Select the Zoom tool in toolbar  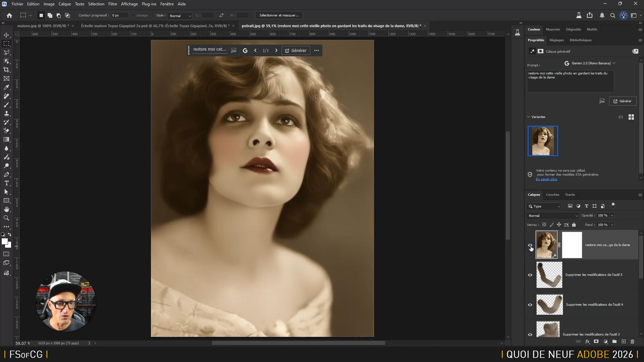[x=6, y=218]
